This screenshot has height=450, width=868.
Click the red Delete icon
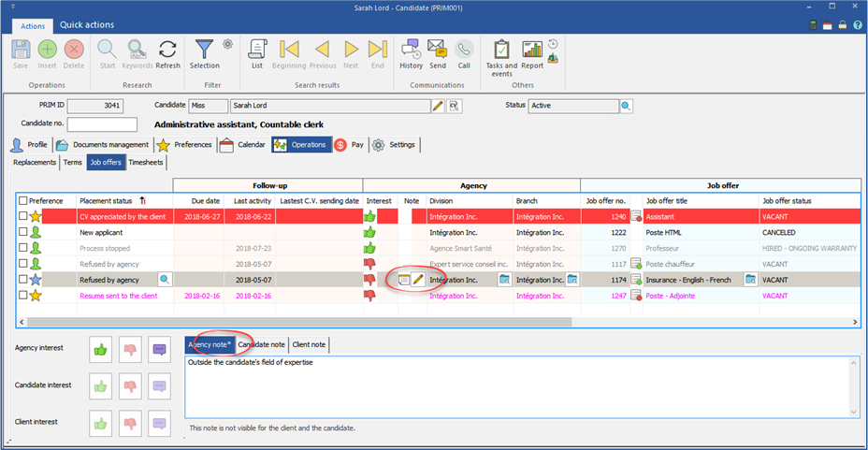tap(74, 50)
